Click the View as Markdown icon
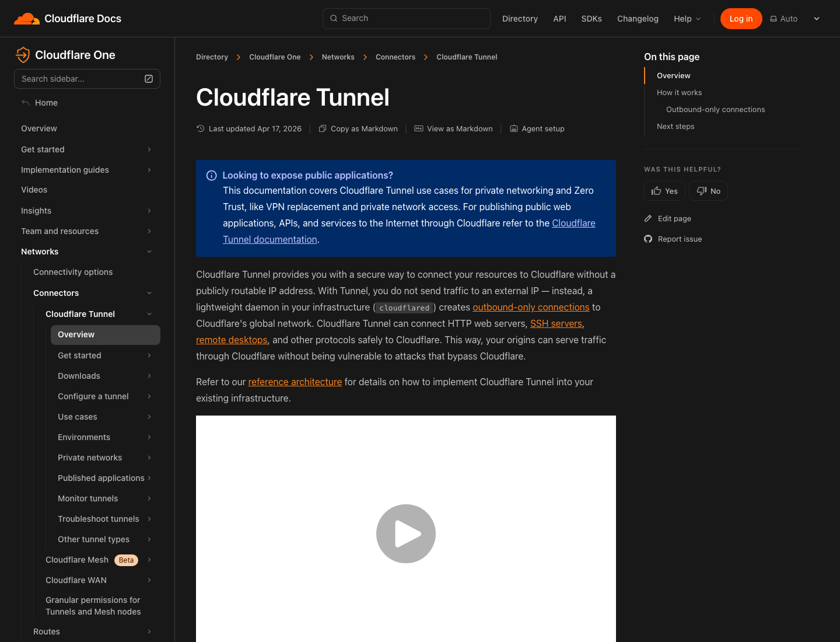This screenshot has width=840, height=642. pos(419,128)
